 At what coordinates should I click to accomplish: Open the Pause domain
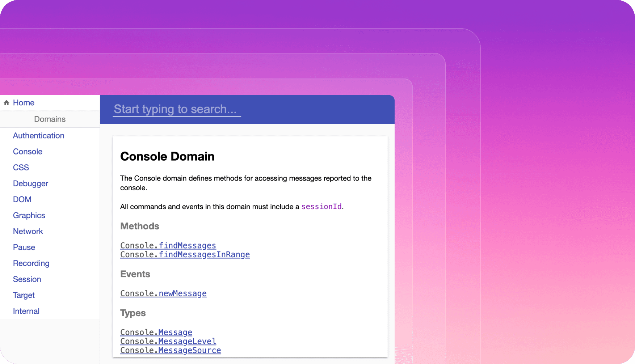(x=24, y=247)
